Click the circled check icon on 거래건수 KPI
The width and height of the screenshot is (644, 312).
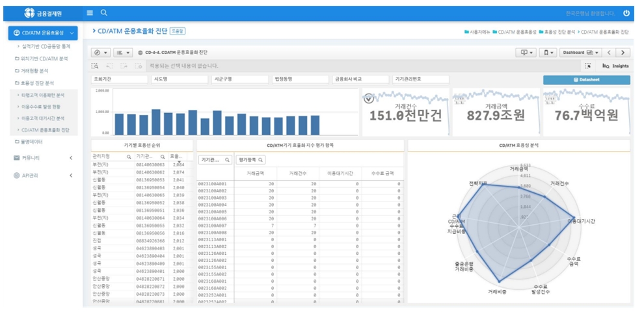click(x=369, y=99)
